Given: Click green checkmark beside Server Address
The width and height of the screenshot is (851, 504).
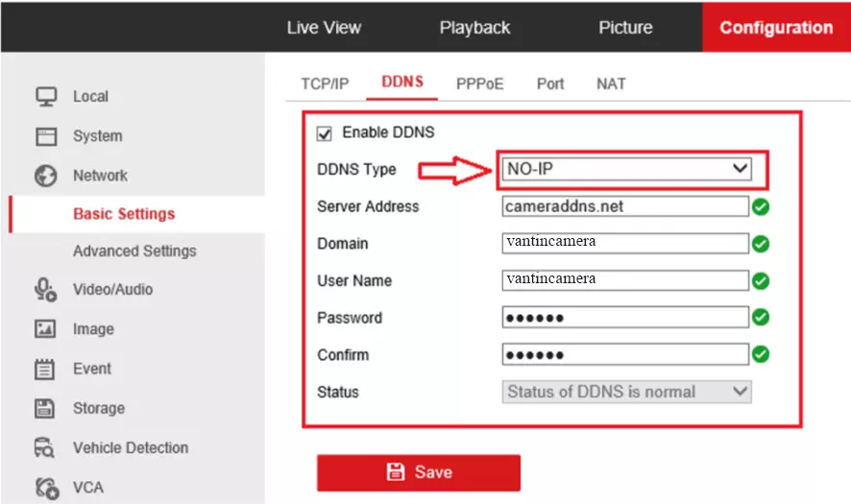Looking at the screenshot, I should click(x=761, y=206).
